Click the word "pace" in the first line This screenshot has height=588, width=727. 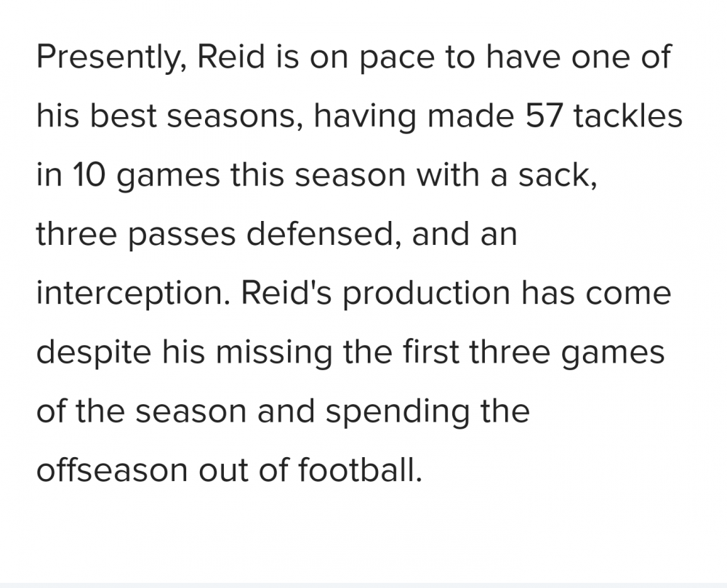[x=398, y=60]
